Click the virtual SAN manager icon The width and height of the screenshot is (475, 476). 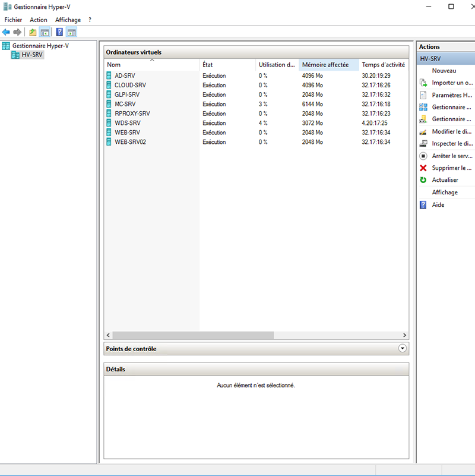(423, 119)
